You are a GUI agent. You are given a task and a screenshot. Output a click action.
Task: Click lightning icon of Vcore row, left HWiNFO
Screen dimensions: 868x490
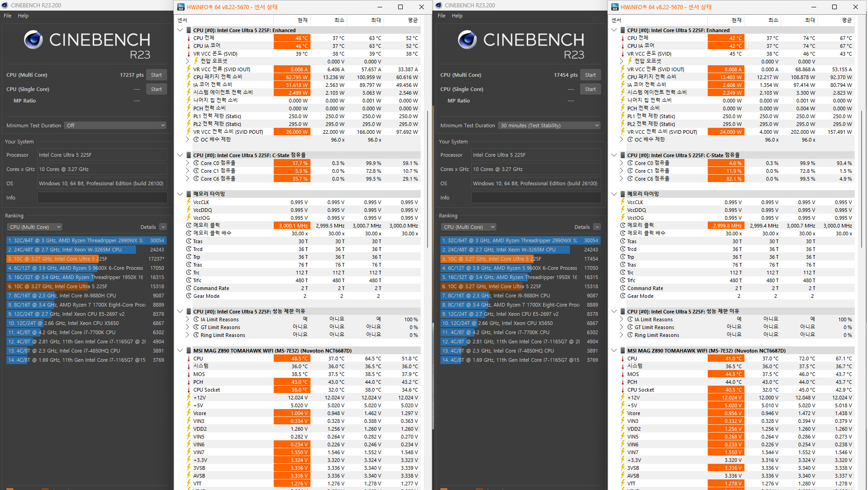(189, 413)
